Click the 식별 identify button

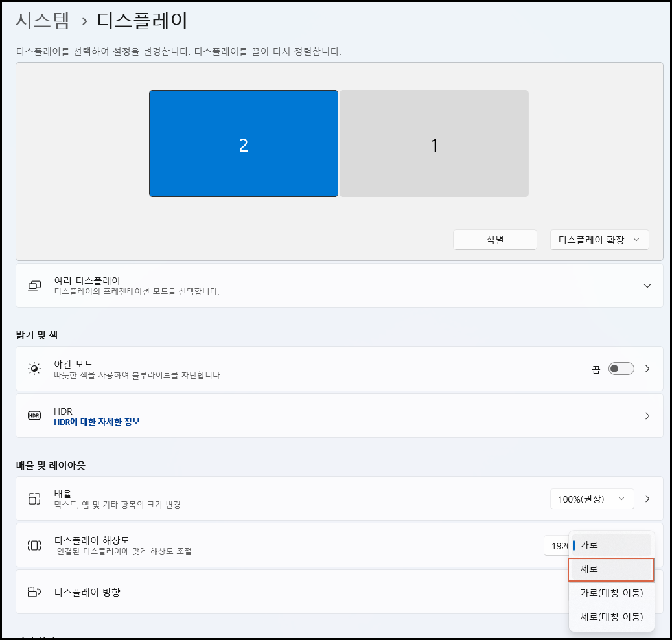[495, 240]
